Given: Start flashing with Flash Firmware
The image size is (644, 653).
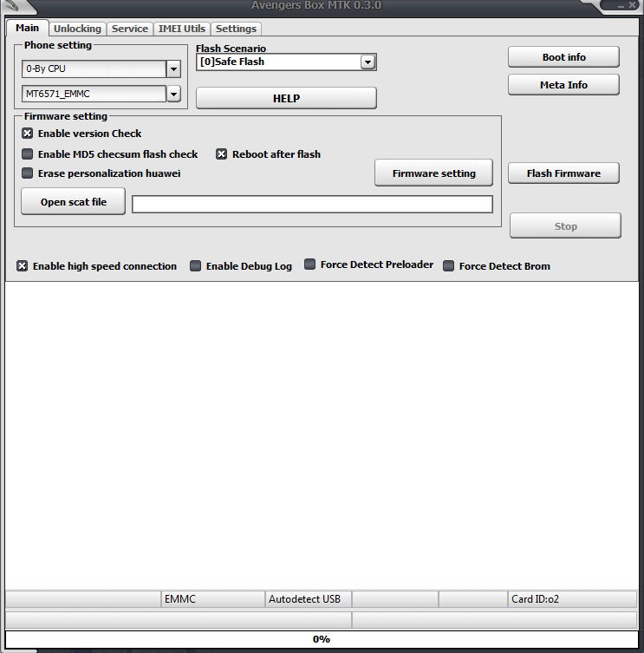Looking at the screenshot, I should pos(563,173).
